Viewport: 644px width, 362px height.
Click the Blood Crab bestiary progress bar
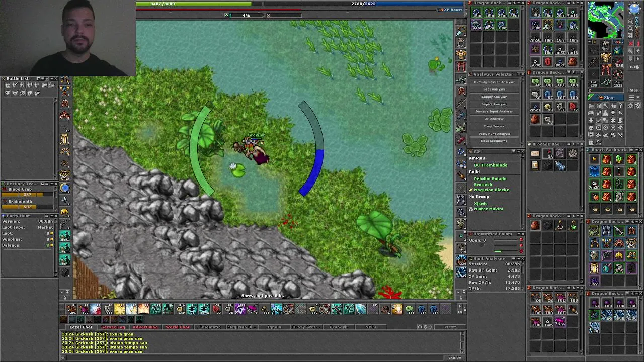[x=27, y=195]
